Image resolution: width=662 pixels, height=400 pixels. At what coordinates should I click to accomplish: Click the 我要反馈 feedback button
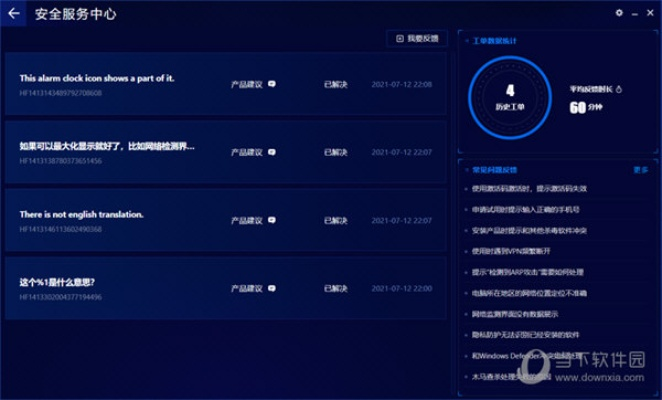coord(417,39)
